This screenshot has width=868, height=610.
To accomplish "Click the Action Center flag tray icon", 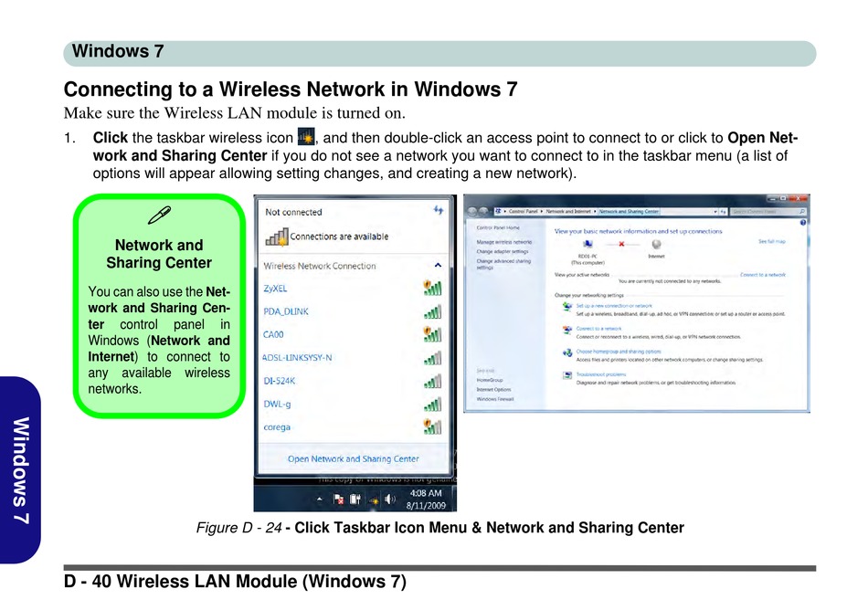I will click(338, 500).
